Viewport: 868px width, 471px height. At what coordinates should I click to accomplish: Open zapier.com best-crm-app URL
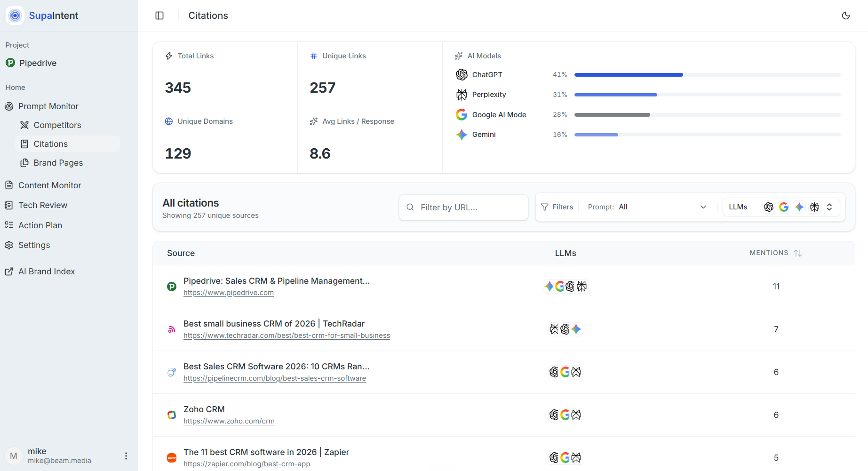coord(247,464)
